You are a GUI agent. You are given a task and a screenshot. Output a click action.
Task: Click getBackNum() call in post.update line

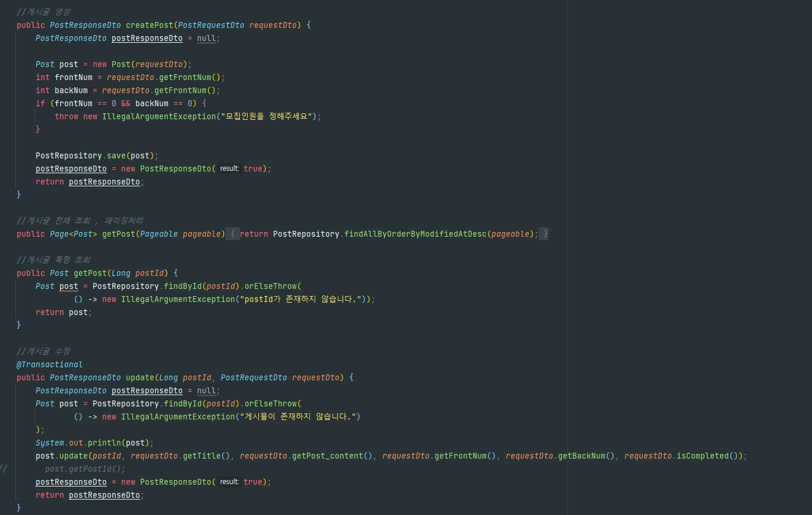click(x=586, y=456)
